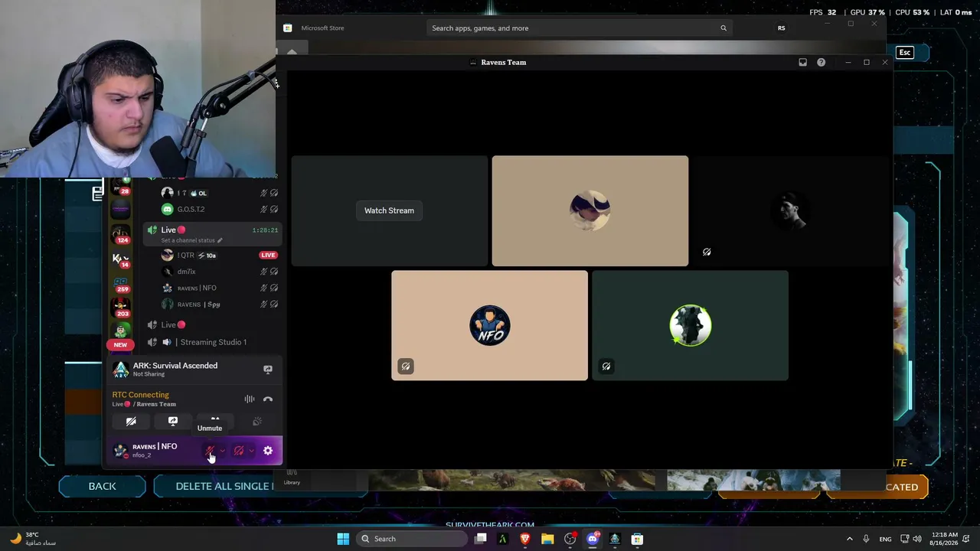Open RS profile in Microsoft Store
Image resolution: width=980 pixels, height=551 pixels.
pos(782,28)
